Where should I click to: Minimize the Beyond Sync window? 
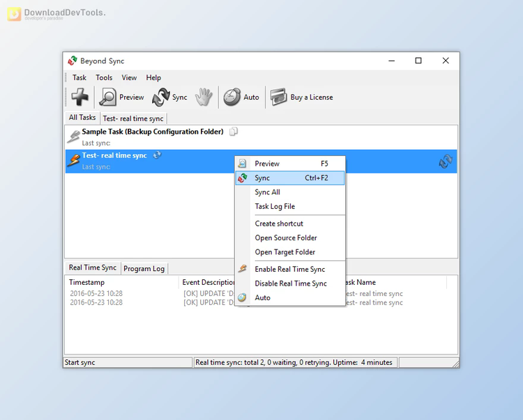[x=392, y=61]
